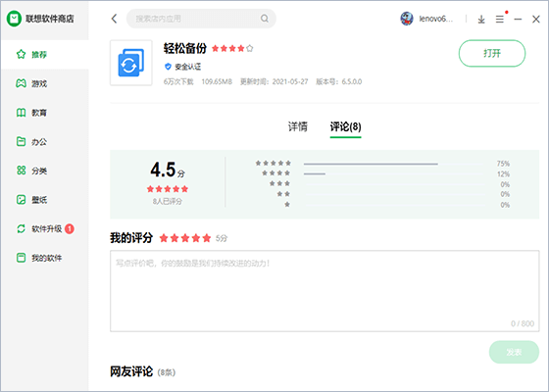Click the 网友评论 heading
Image resolution: width=549 pixels, height=392 pixels.
click(x=131, y=371)
